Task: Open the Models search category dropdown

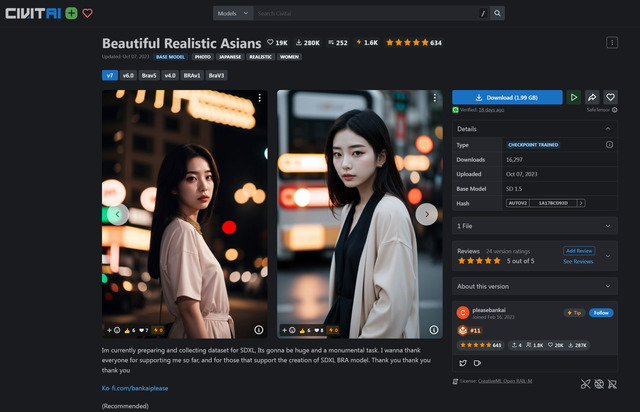Action: pos(233,13)
